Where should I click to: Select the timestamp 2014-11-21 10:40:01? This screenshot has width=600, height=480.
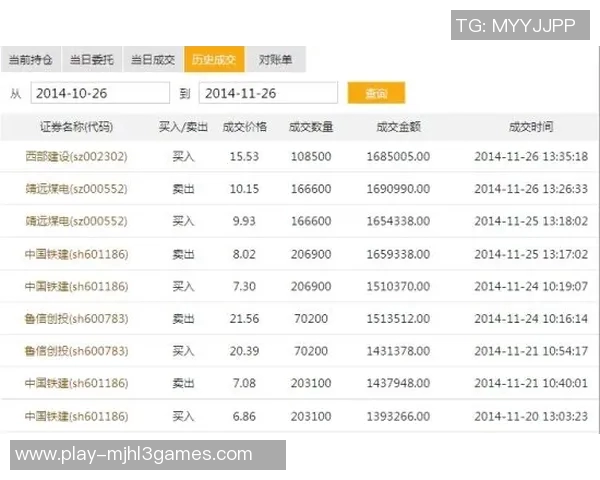click(x=531, y=383)
